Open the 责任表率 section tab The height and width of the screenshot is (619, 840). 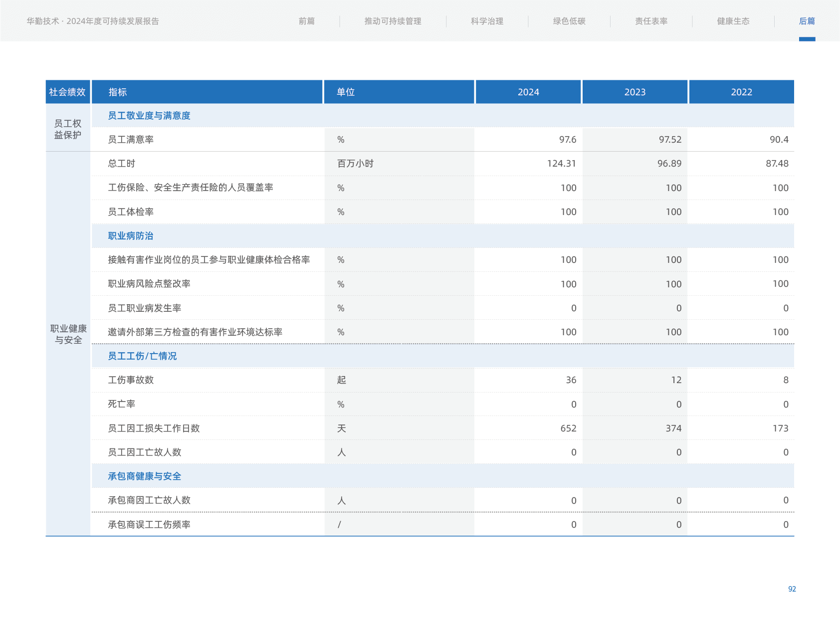(651, 21)
